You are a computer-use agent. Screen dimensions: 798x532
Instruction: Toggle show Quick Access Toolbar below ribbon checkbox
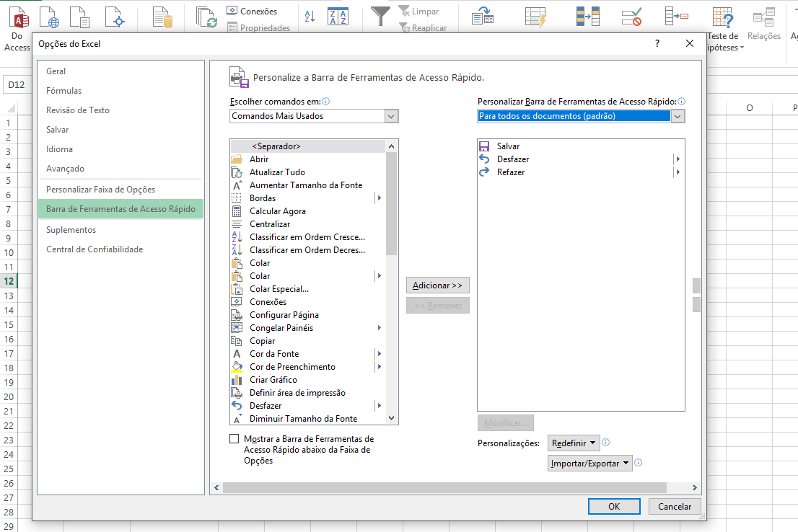(x=234, y=438)
